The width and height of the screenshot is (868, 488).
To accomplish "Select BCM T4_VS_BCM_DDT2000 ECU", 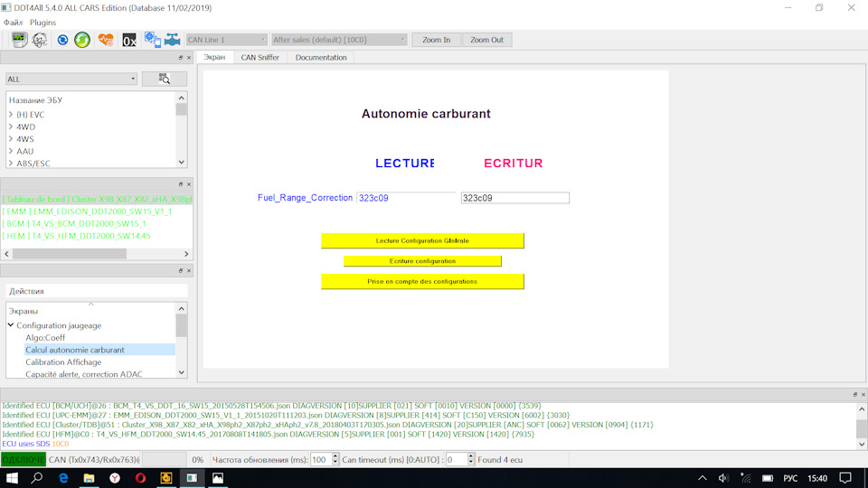I will tap(74, 223).
